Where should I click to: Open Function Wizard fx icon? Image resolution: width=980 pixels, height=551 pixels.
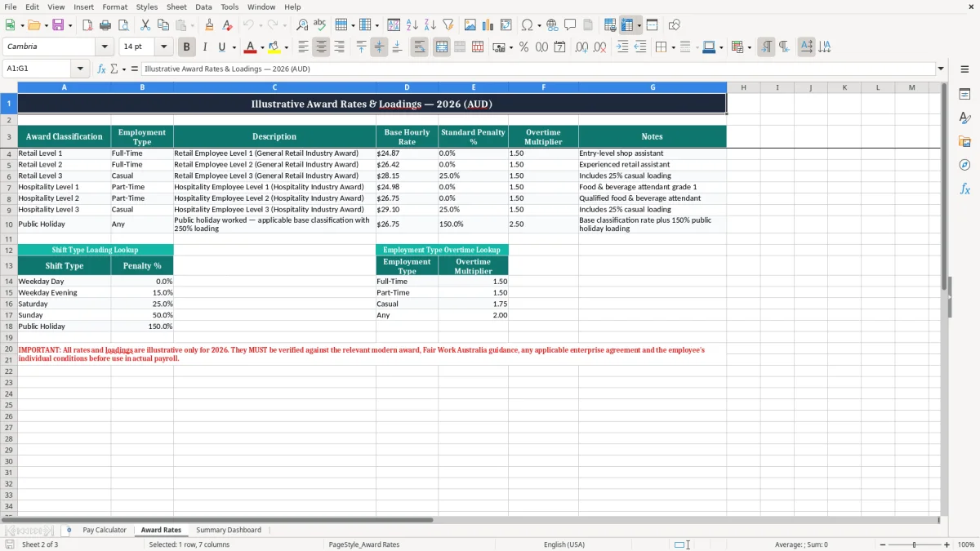[101, 69]
